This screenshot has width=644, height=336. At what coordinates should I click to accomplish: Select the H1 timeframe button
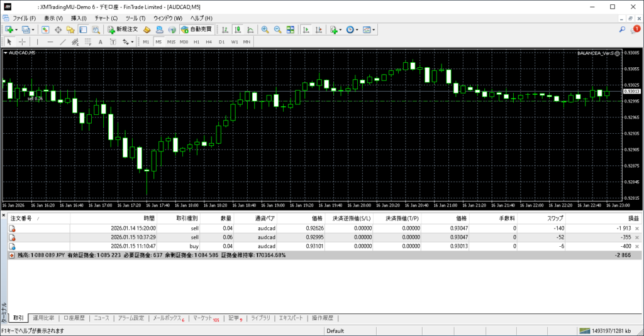pos(196,41)
